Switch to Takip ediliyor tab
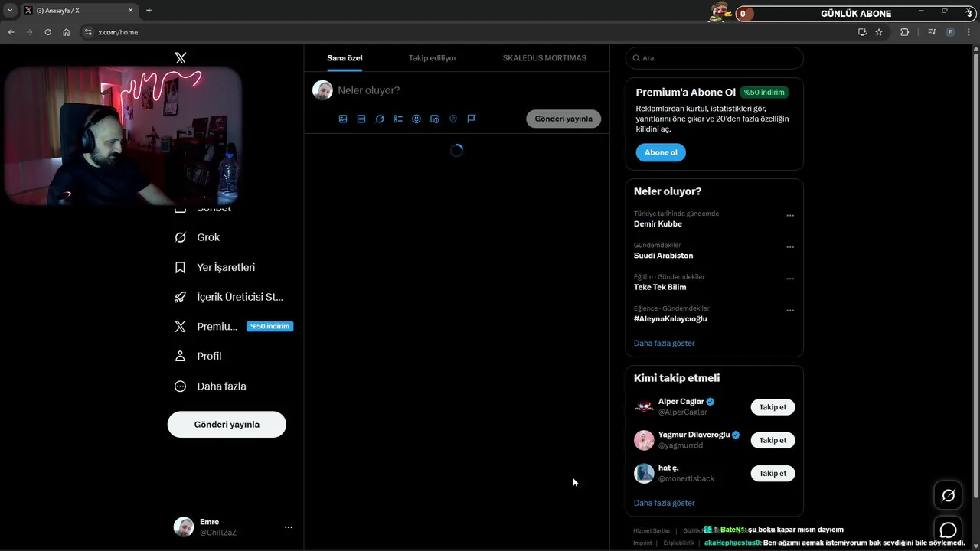 [433, 58]
